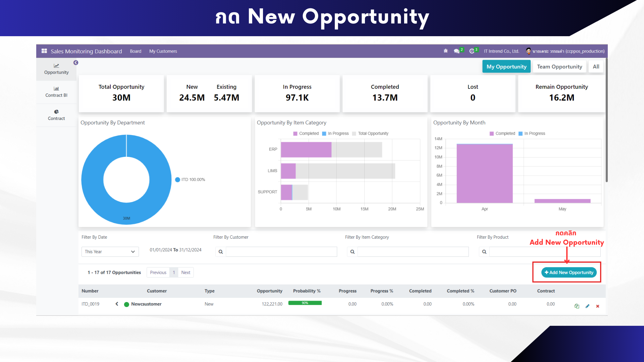The image size is (644, 362).
Task: Toggle In Progress legend in Month chart
Action: point(532,133)
